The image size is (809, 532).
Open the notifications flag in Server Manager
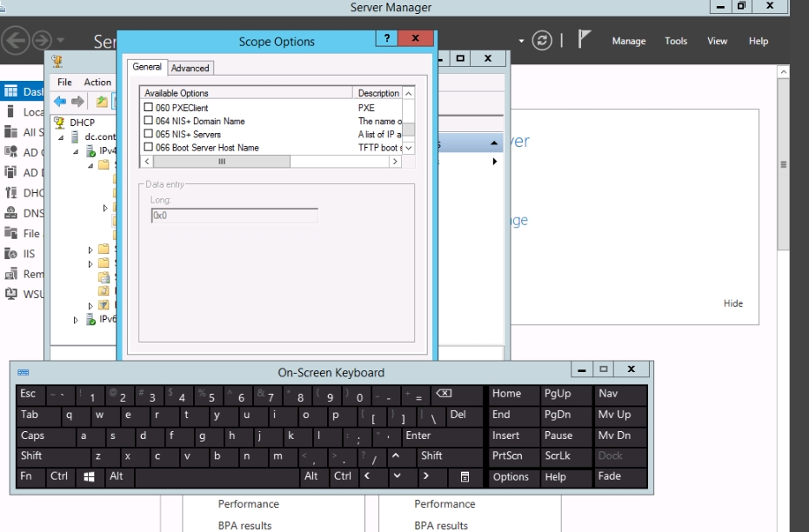(x=584, y=39)
